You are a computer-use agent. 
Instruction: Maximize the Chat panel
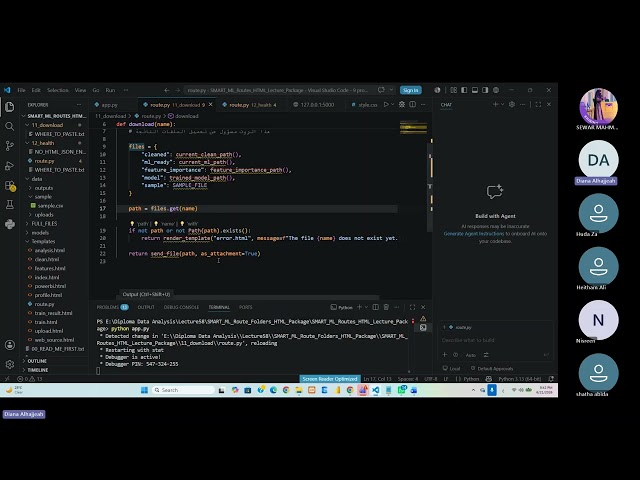538,104
